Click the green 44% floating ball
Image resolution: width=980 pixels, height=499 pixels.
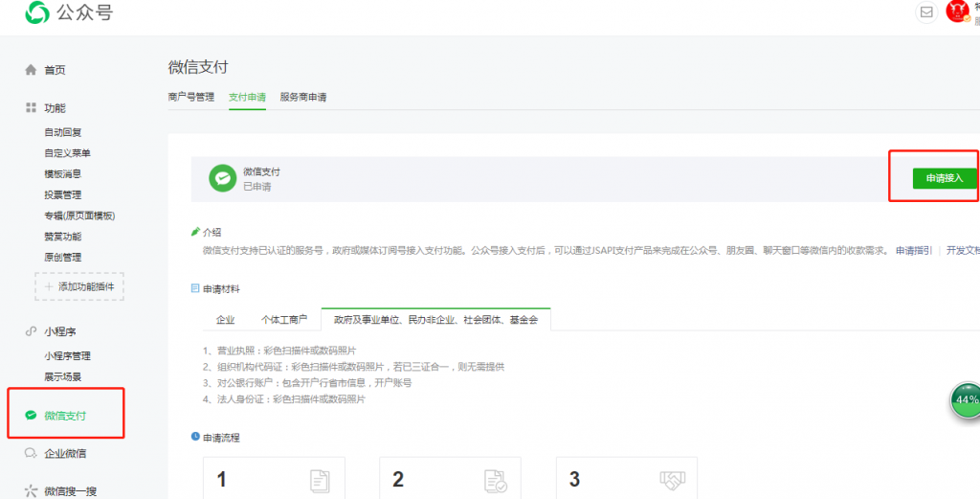[x=966, y=400]
